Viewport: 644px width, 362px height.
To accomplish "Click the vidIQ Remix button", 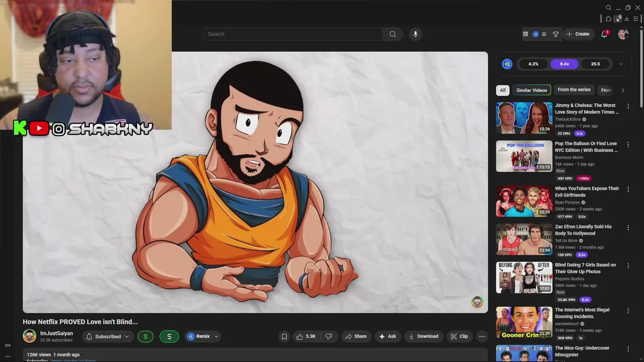I will [x=198, y=336].
